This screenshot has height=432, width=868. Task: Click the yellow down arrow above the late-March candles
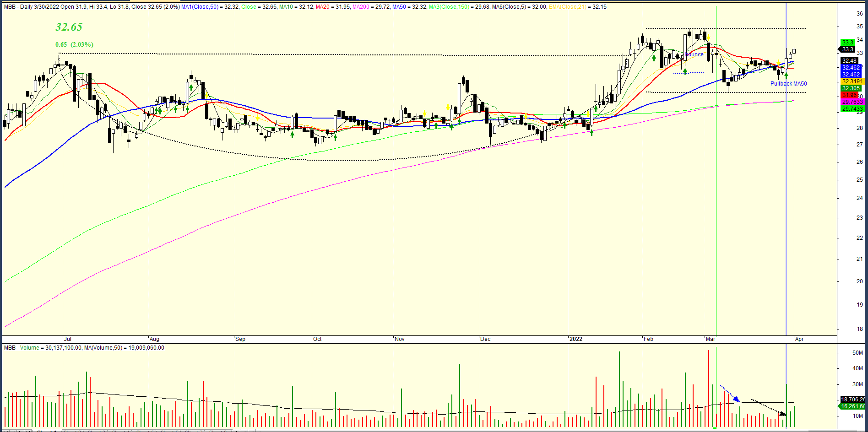pos(778,62)
